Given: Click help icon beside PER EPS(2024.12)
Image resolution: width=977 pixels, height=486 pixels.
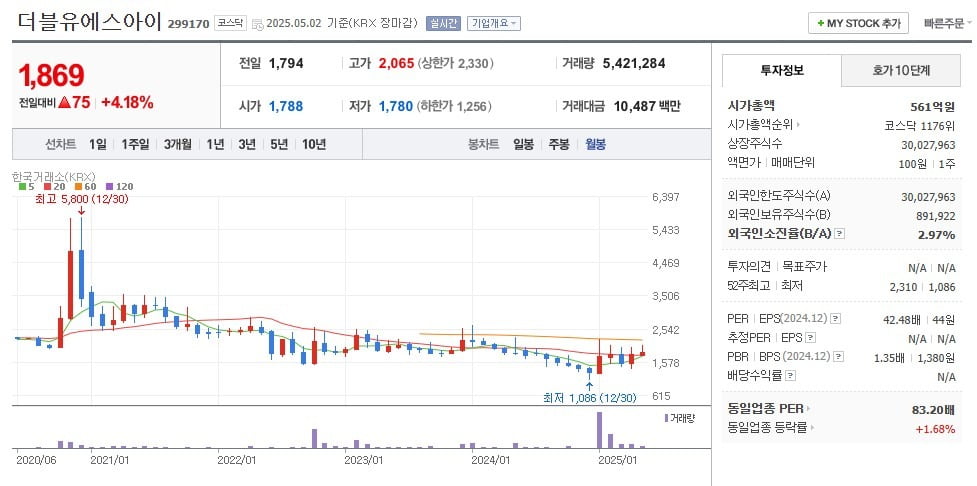Looking at the screenshot, I should pyautogui.click(x=836, y=318).
